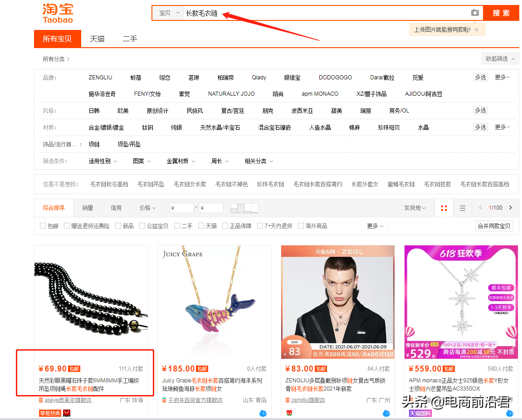Select the 二手 tab
522x420 pixels.
point(130,39)
